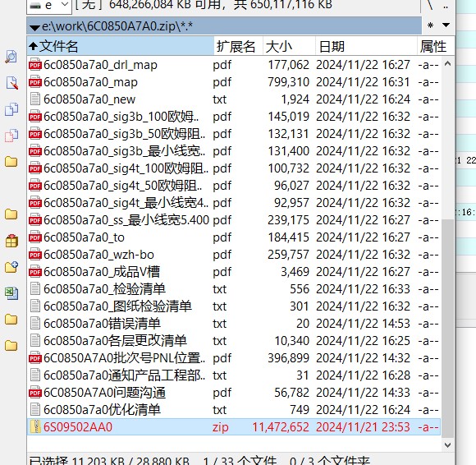Viewport: 476px width, 465px height.
Task: Click the 扩展名 column header
Action: [238, 47]
